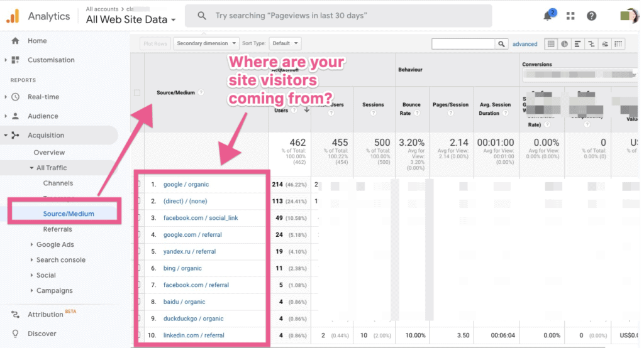Click the yandex.ru / referral link

click(x=189, y=251)
